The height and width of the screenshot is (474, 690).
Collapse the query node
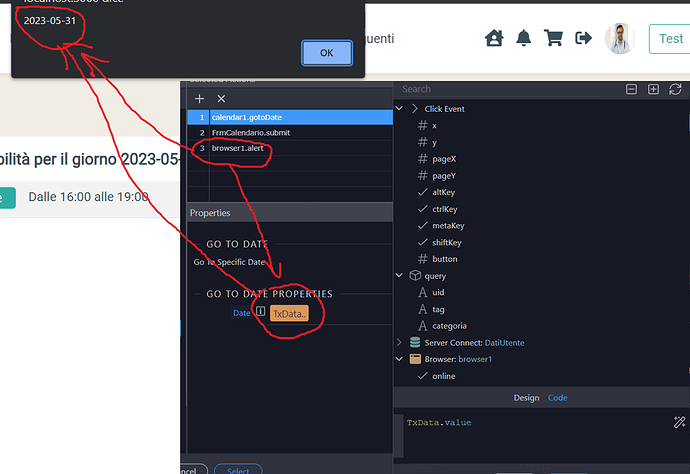tap(399, 276)
